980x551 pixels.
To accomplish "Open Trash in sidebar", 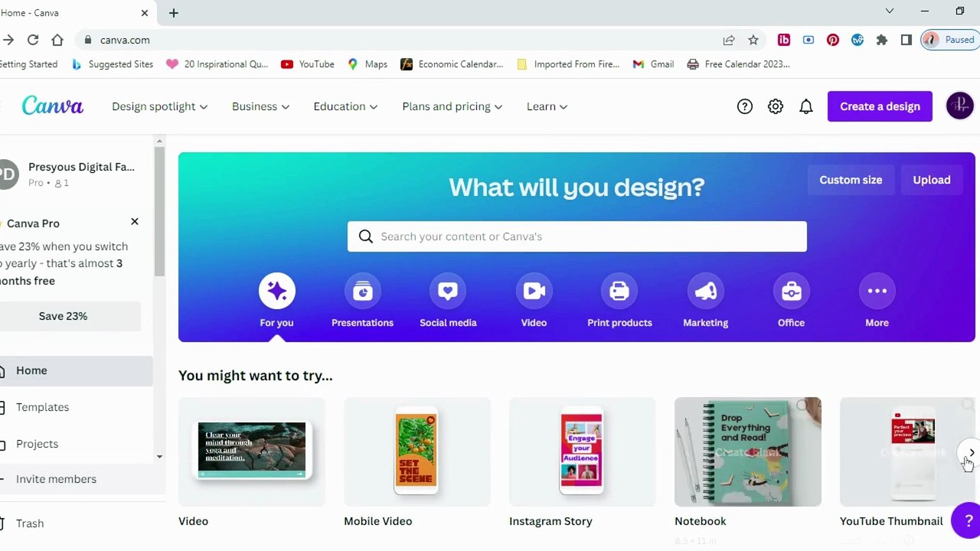I will click(x=77, y=523).
